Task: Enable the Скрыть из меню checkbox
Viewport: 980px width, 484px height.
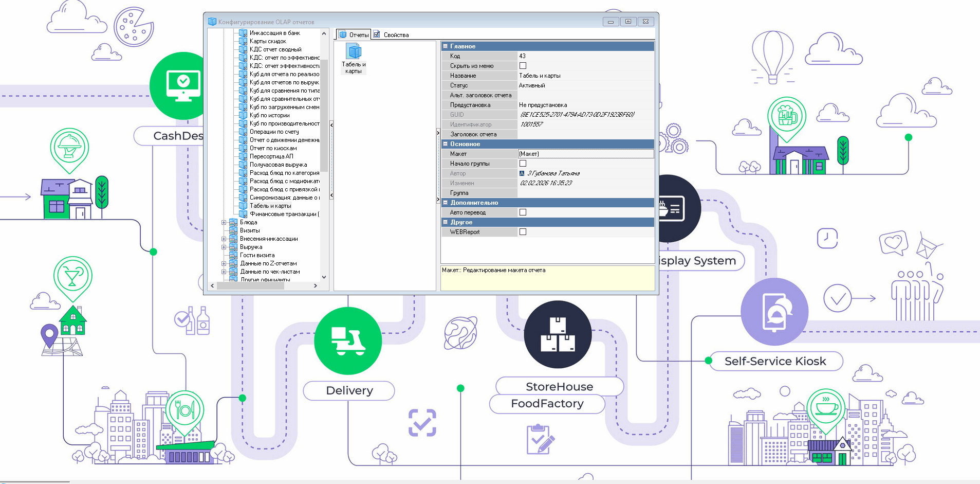Action: 523,66
